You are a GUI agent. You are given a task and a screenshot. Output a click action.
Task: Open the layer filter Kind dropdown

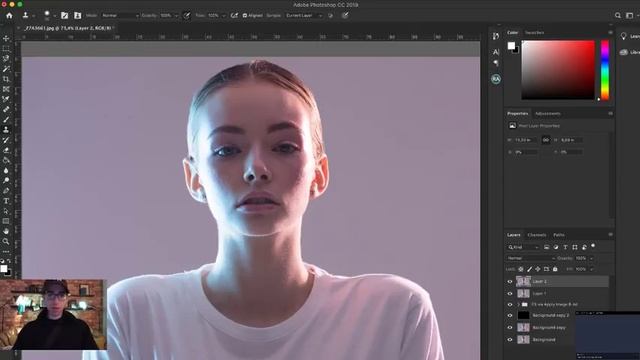tap(524, 247)
